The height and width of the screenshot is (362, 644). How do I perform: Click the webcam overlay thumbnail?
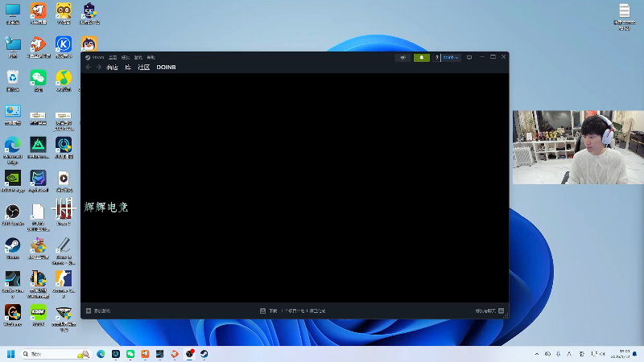click(578, 147)
